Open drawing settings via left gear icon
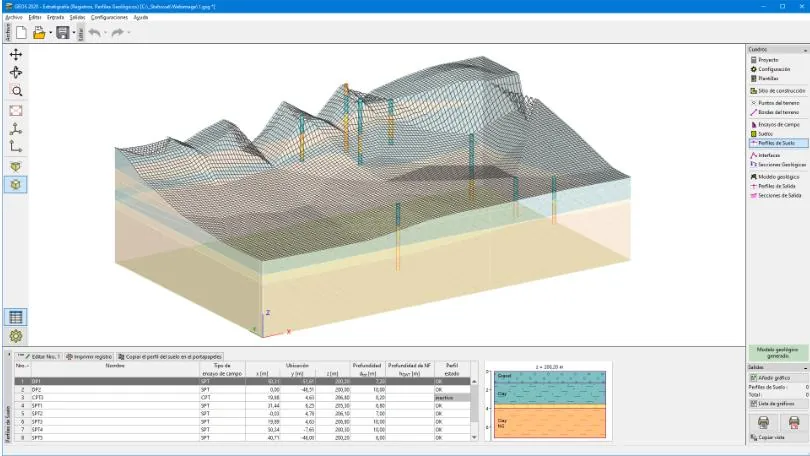 [x=16, y=336]
